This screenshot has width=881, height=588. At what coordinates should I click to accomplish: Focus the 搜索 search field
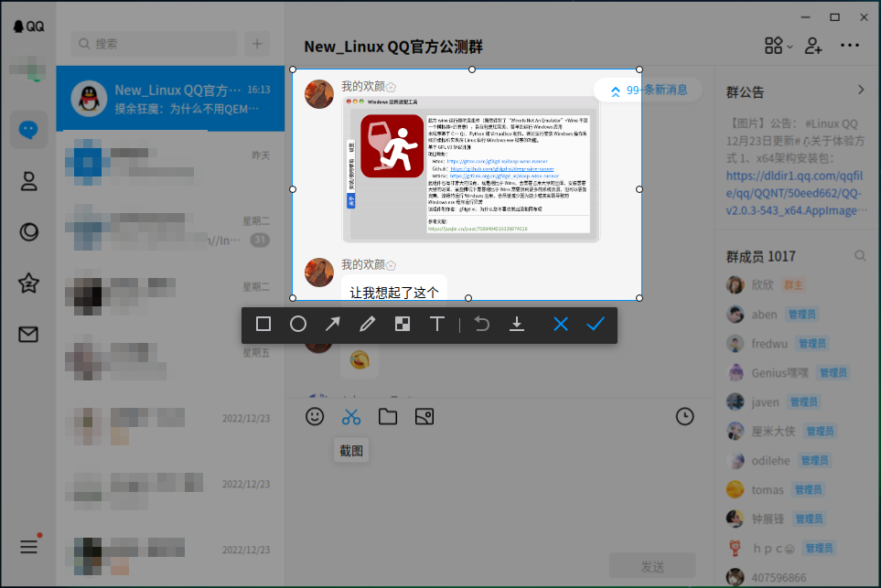[x=154, y=44]
